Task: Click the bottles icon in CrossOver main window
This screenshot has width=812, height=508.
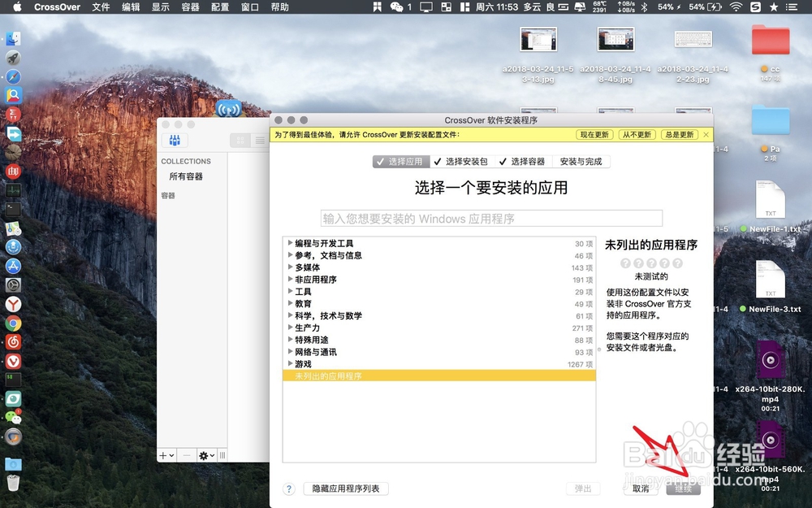Action: point(175,140)
